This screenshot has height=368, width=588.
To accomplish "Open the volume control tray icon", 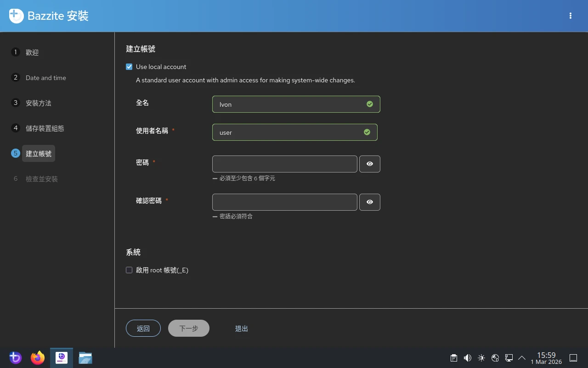I will tap(467, 357).
